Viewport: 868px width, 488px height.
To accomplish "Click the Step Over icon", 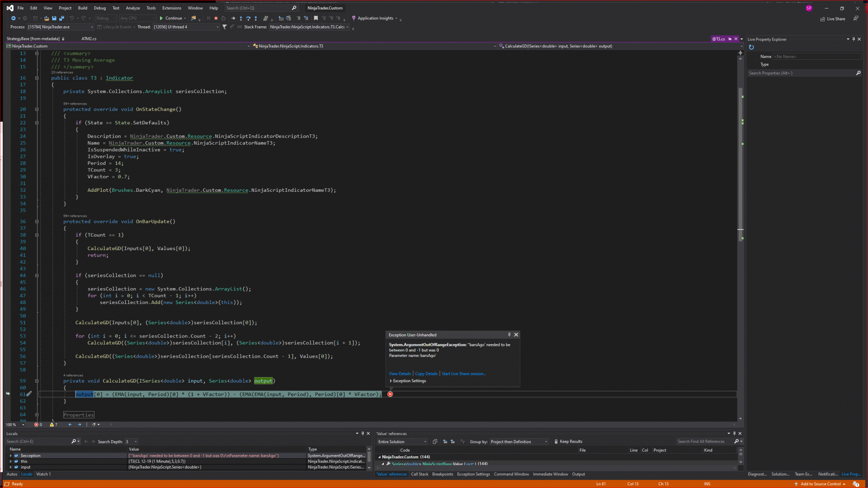I will click(x=248, y=18).
